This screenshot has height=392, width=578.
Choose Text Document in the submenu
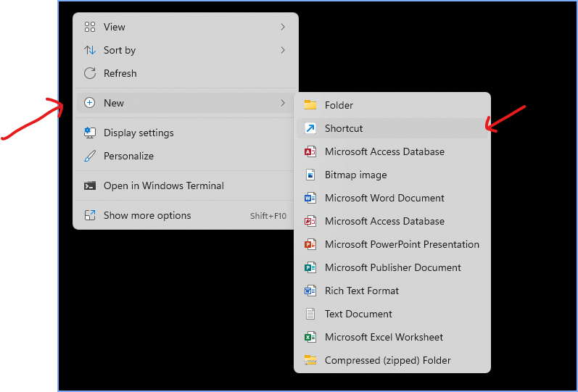(358, 314)
